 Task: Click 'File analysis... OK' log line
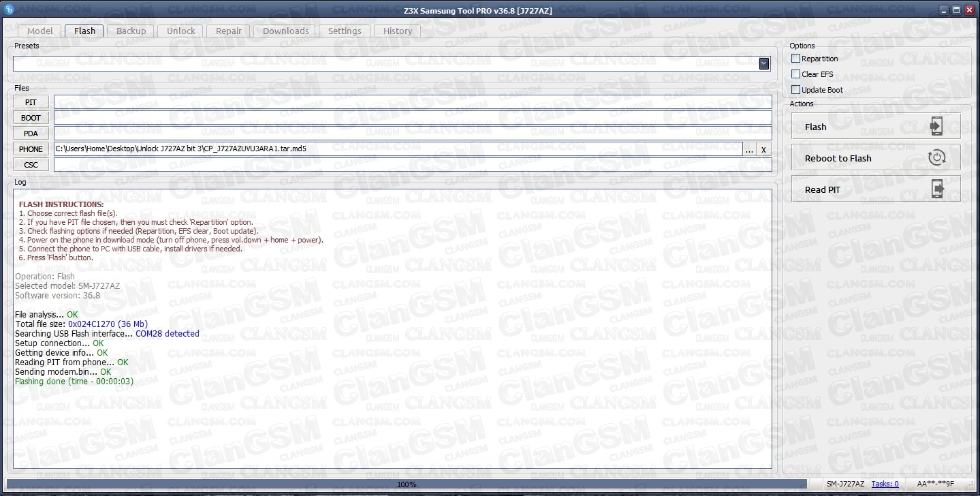pos(46,315)
